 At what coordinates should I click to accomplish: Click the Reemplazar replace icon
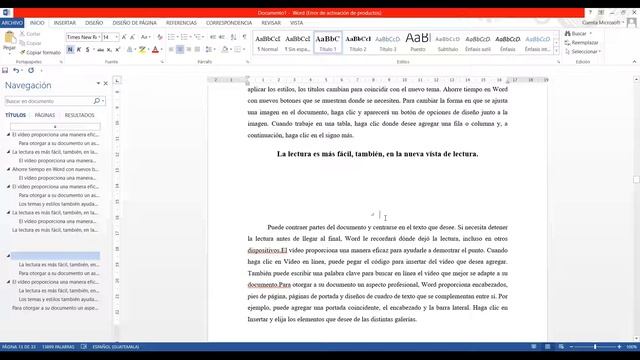[568, 42]
